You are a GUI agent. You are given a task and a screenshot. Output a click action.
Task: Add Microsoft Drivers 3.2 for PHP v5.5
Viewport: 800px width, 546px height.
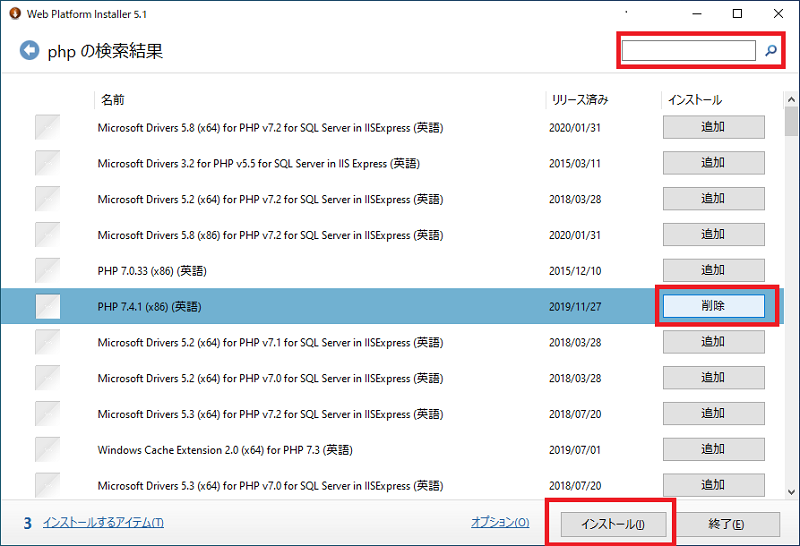pos(713,163)
